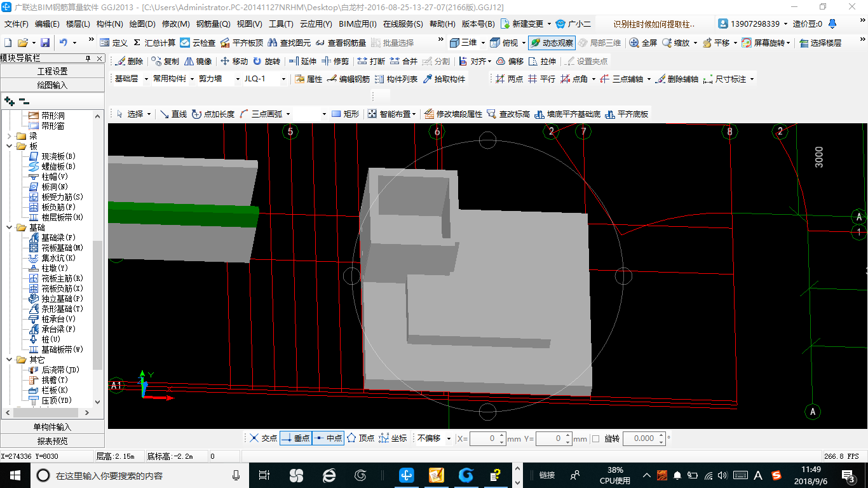The width and height of the screenshot is (868, 488).
Task: Open Windows Start menu
Action: click(15, 475)
